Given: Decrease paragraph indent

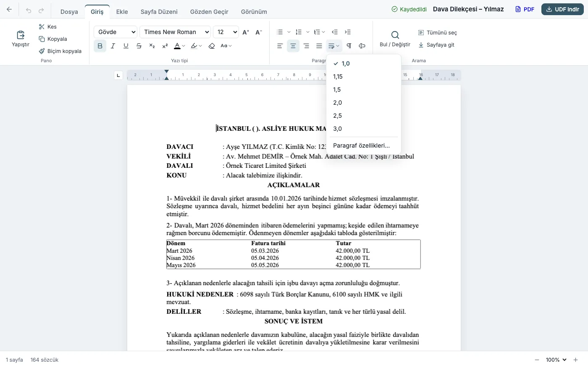Looking at the screenshot, I should click(x=335, y=32).
